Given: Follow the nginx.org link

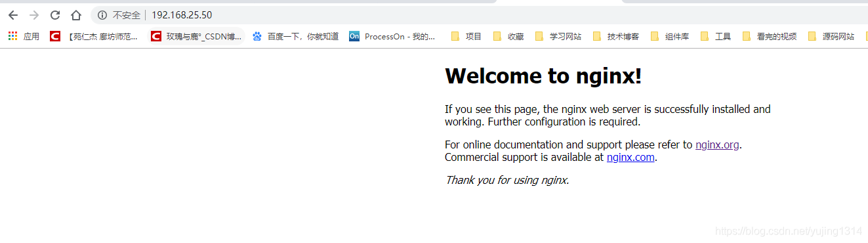Looking at the screenshot, I should coord(718,145).
